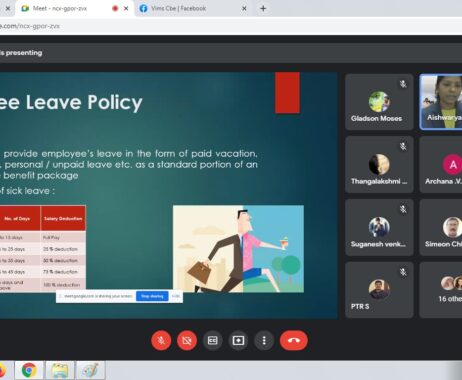The width and height of the screenshot is (462, 380).
Task: Select the Archana .V participant tile
Action: [441, 164]
